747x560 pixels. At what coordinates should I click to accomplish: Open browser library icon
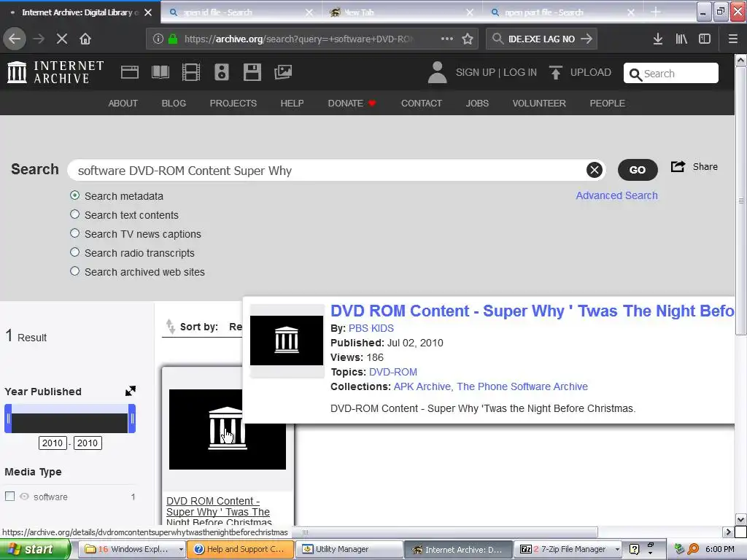point(681,39)
